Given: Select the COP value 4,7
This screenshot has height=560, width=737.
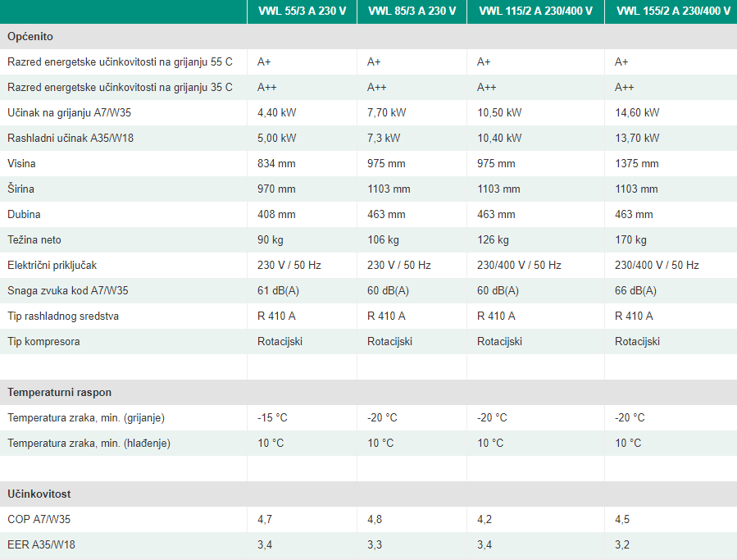Looking at the screenshot, I should point(265,520).
